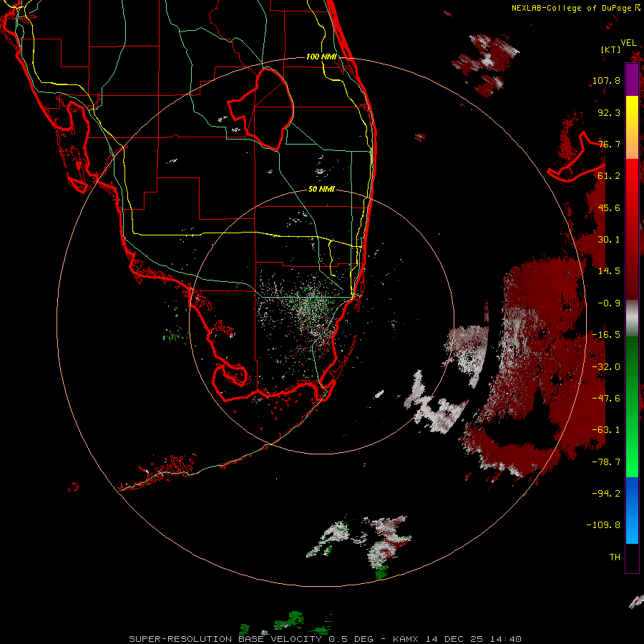Viewport: 644px width, 644px height.
Task: Select the 30.1 velocity scale label
Action: [x=609, y=240]
